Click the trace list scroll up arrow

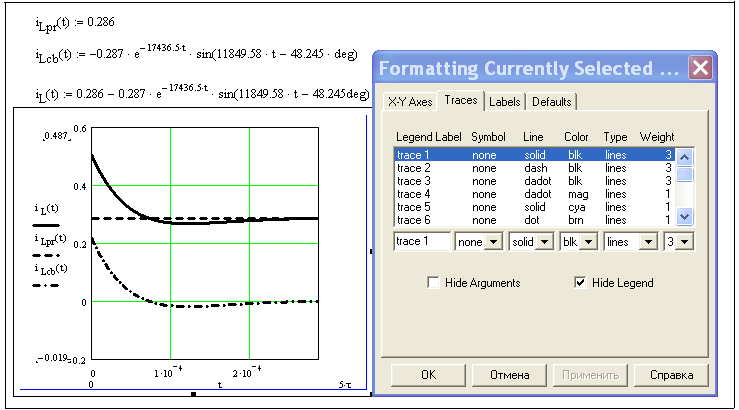684,157
